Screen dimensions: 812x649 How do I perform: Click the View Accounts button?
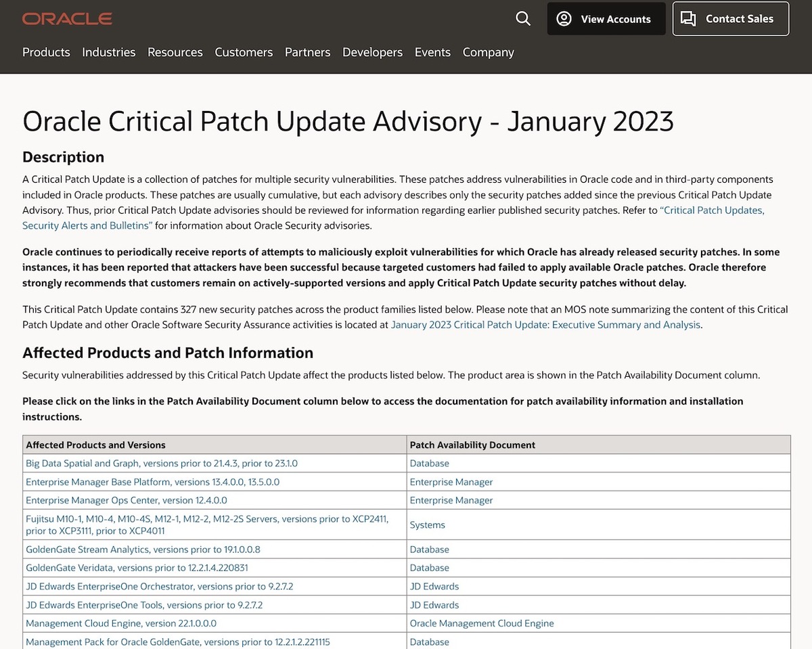coord(606,19)
